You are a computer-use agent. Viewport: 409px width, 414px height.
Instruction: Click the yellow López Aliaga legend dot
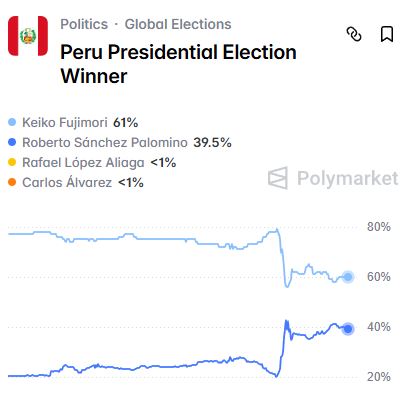pos(12,162)
